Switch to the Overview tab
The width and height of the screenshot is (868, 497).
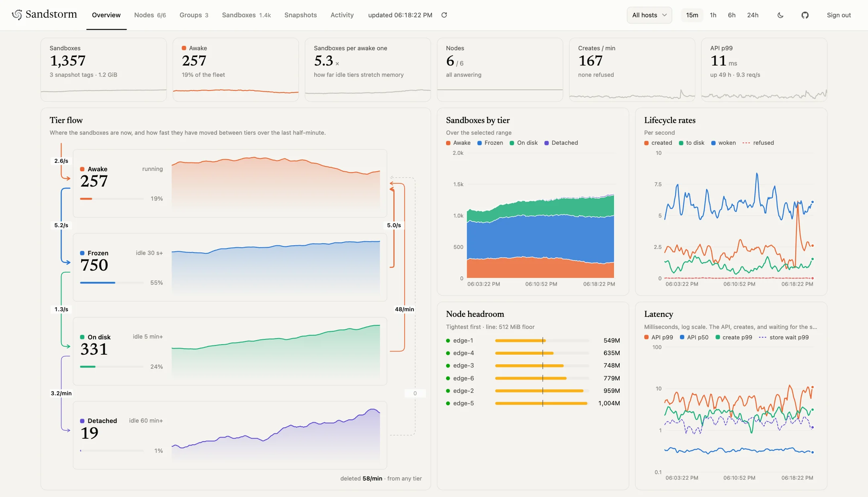(x=106, y=15)
